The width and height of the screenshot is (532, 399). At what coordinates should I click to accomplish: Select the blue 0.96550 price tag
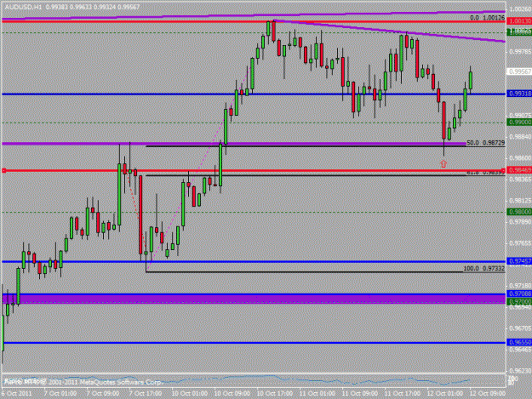point(519,342)
